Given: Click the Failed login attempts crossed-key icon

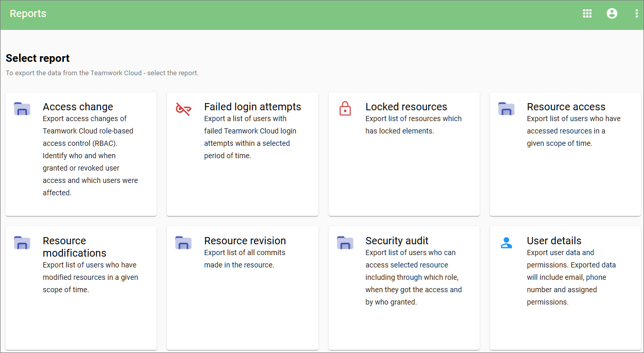Looking at the screenshot, I should [183, 109].
